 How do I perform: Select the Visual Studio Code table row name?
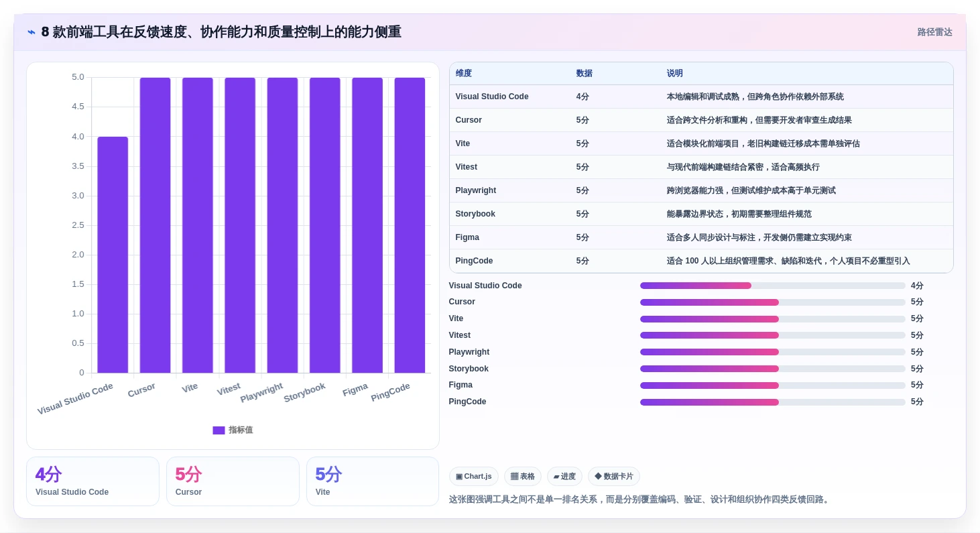pos(492,97)
